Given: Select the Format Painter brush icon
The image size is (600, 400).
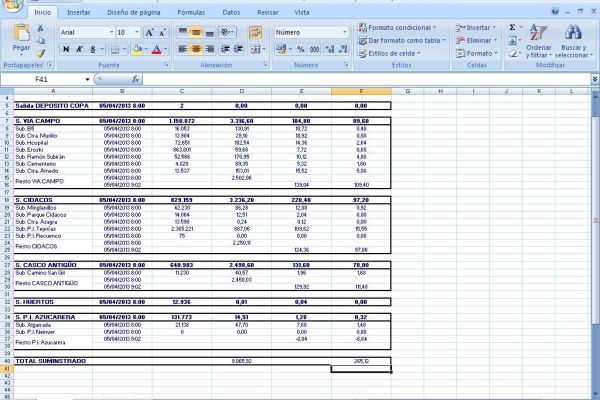Looking at the screenshot, I should tap(40, 53).
